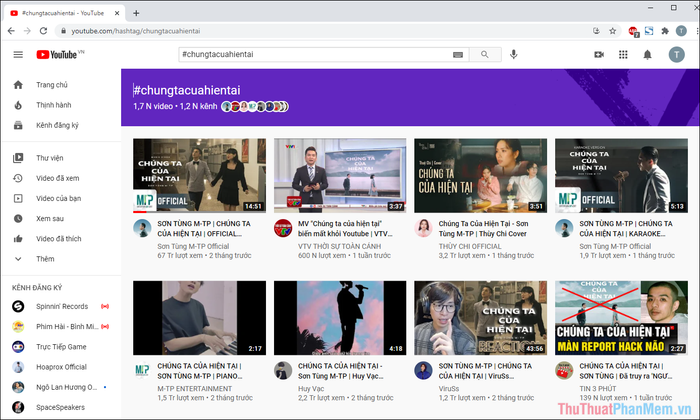
Task: Open M-TP ENTERTAINMENT channel name
Action: (194, 389)
